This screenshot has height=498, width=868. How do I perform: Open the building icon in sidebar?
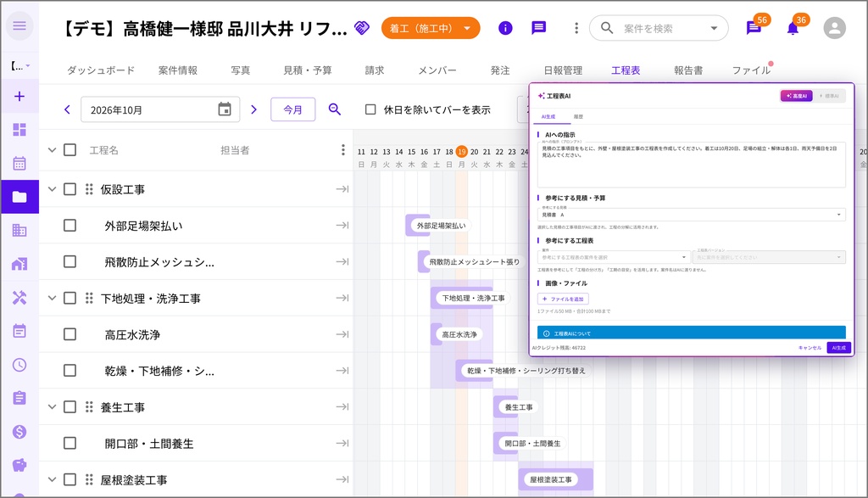[x=19, y=231]
